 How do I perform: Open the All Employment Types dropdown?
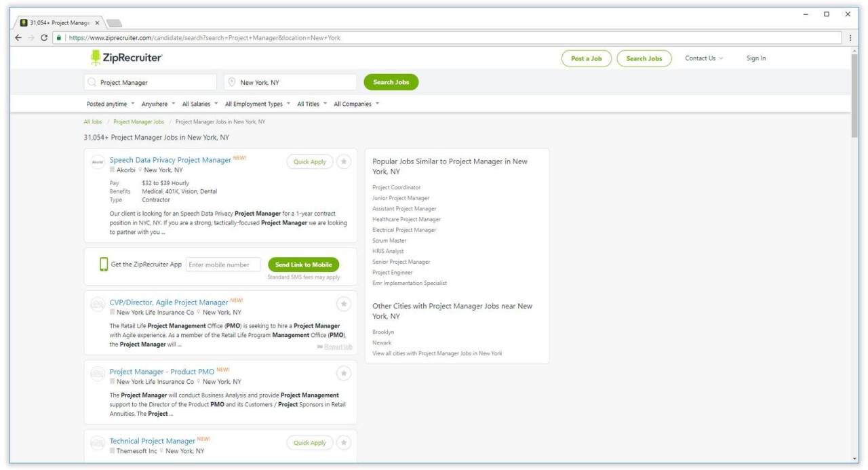[x=258, y=104]
